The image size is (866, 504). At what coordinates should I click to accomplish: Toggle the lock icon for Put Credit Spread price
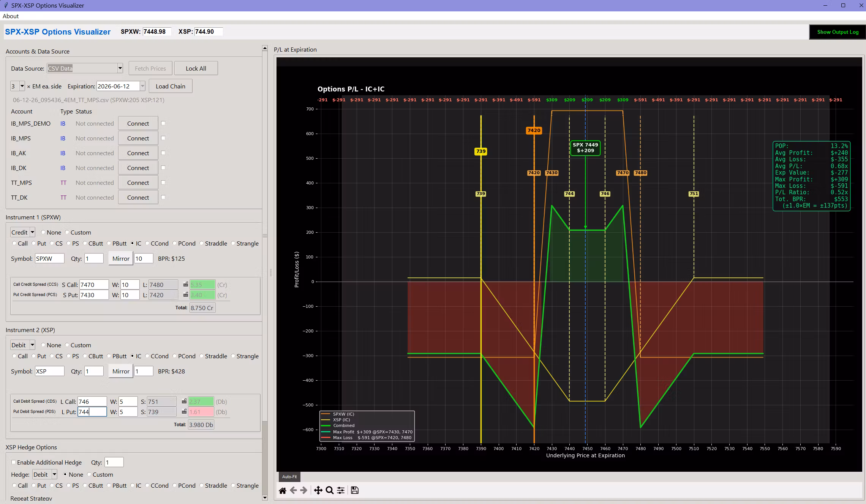click(186, 295)
